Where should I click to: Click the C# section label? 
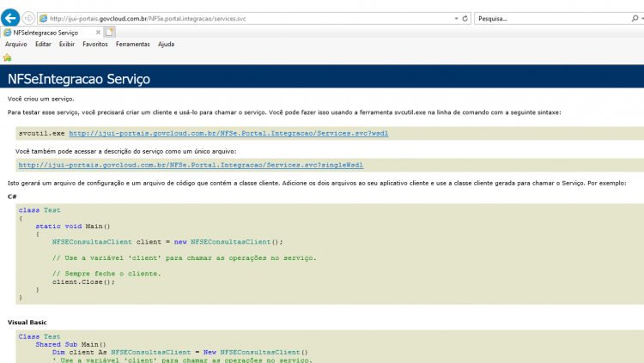[x=12, y=197]
